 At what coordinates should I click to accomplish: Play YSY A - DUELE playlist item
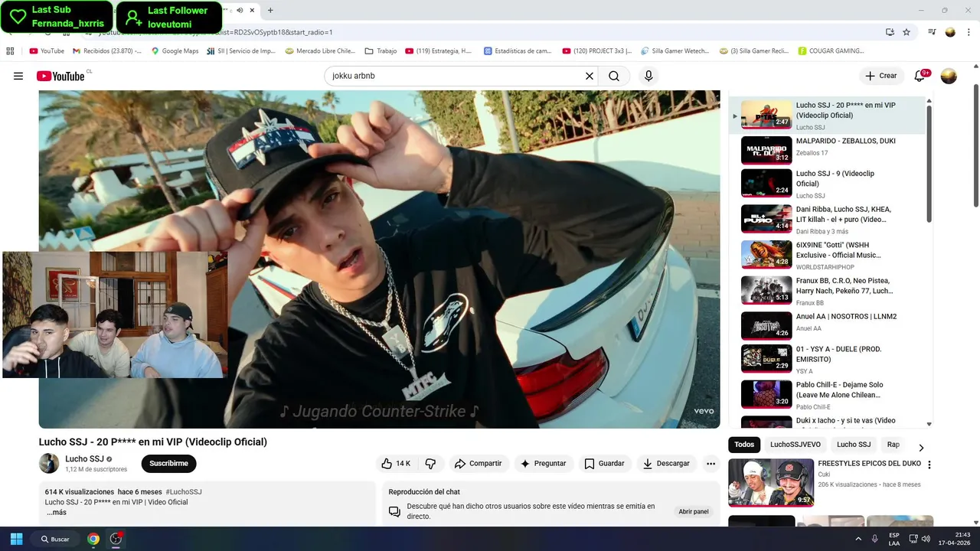coord(826,359)
